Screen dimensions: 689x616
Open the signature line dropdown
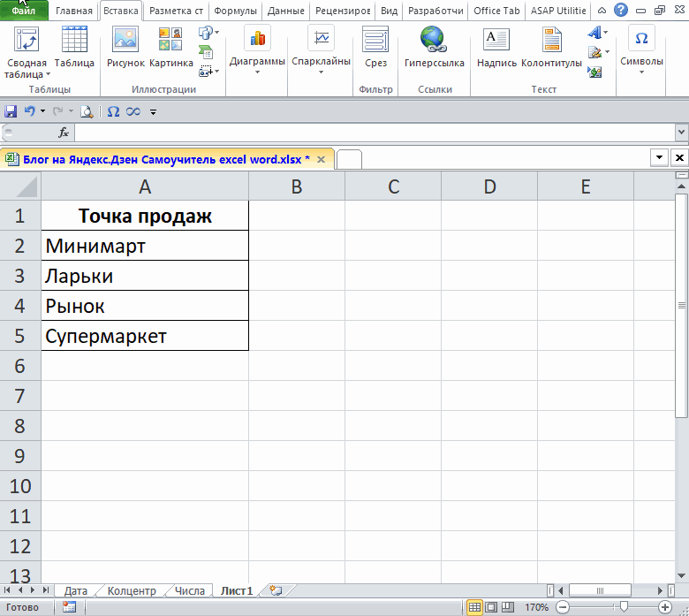(x=599, y=52)
